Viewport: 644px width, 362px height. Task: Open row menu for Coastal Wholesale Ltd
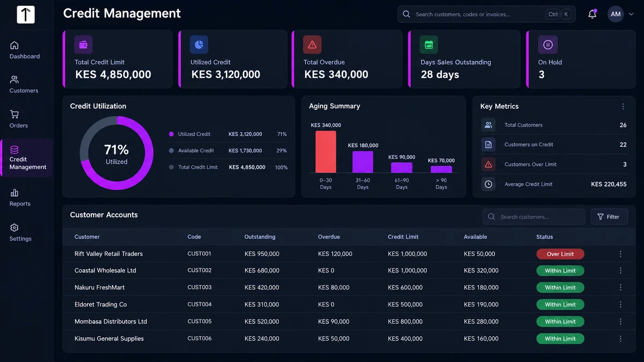(620, 271)
